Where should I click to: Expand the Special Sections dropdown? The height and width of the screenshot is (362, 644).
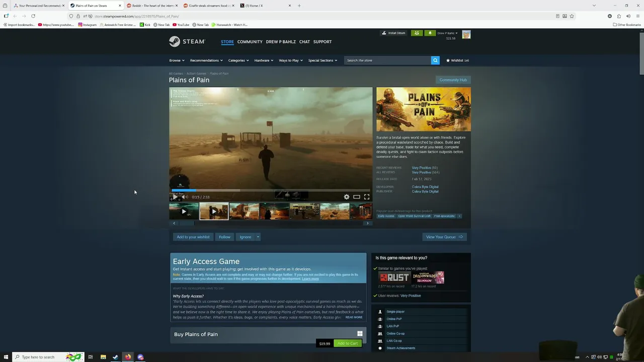323,60
